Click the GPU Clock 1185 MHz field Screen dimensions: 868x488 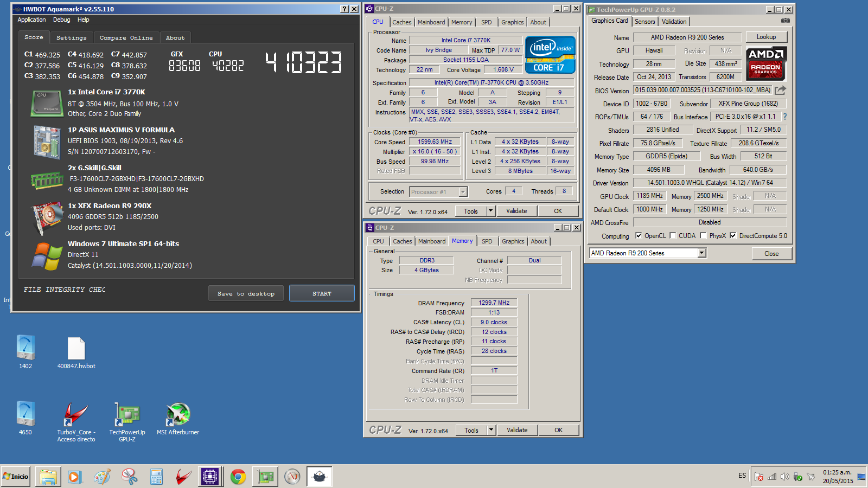click(649, 196)
